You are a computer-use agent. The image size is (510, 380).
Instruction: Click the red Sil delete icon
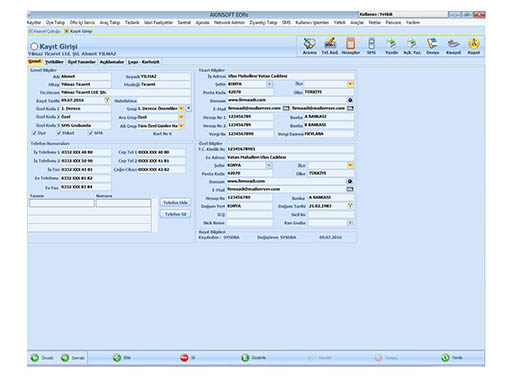point(184,358)
